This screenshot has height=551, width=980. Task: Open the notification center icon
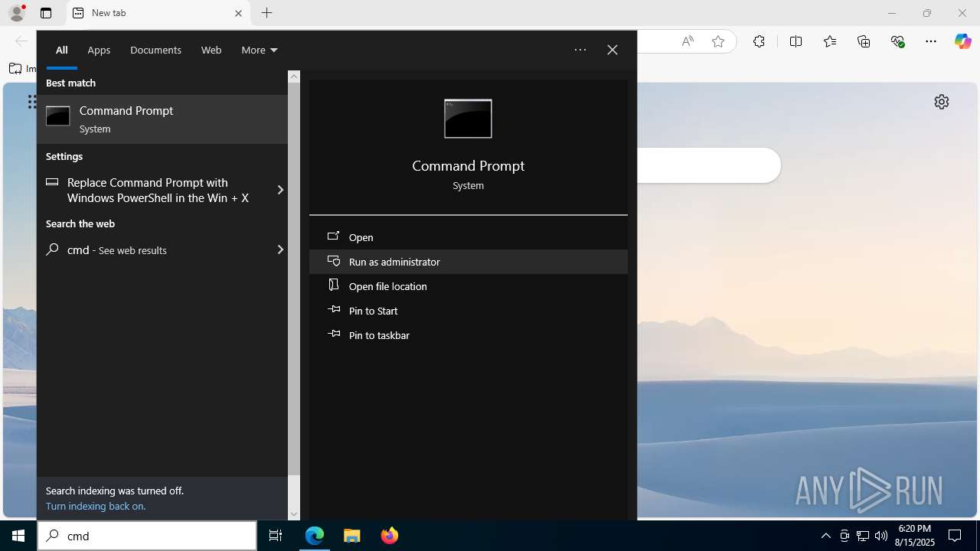(x=955, y=536)
